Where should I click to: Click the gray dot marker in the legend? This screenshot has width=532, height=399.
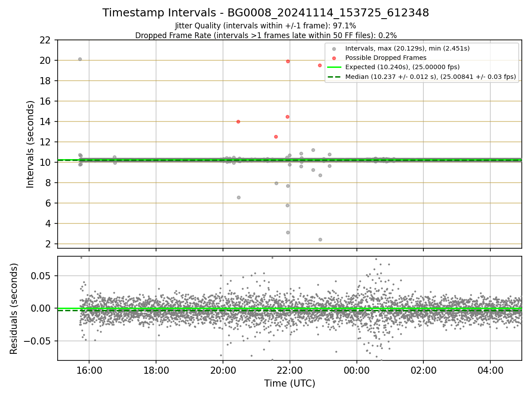click(x=334, y=48)
